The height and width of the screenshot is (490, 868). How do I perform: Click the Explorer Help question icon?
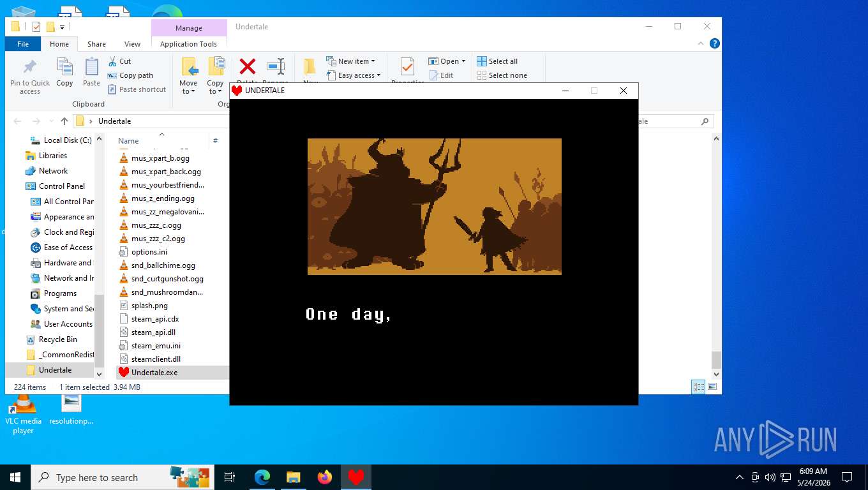[715, 43]
